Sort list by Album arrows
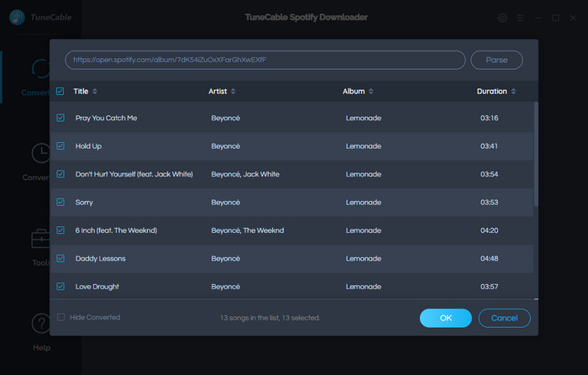This screenshot has height=375, width=588. pos(371,91)
